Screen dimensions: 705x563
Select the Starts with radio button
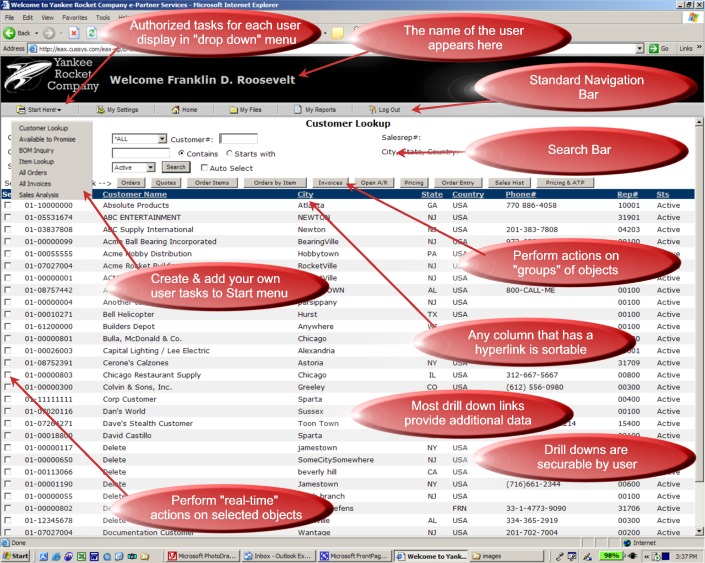coord(230,153)
